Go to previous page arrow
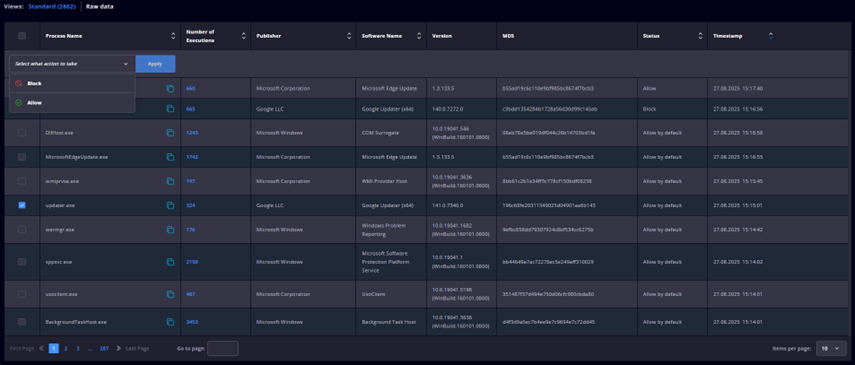This screenshot has height=365, width=855. 41,348
